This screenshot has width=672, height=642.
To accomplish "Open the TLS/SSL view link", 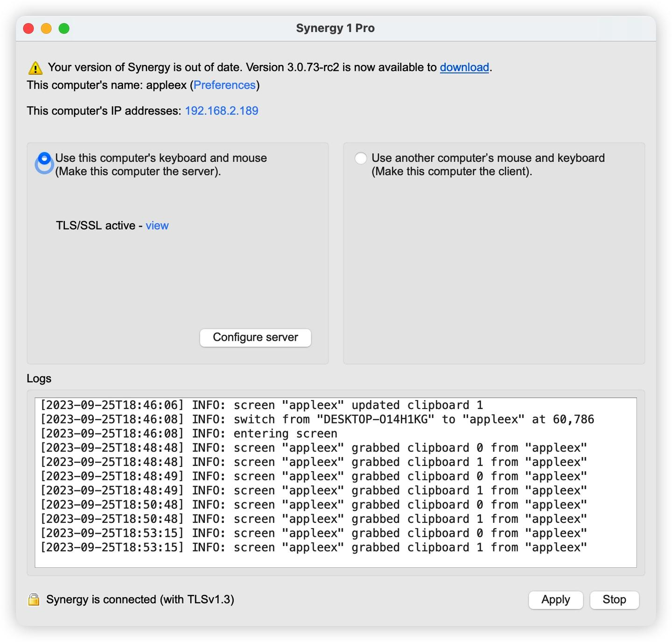I will coord(157,226).
